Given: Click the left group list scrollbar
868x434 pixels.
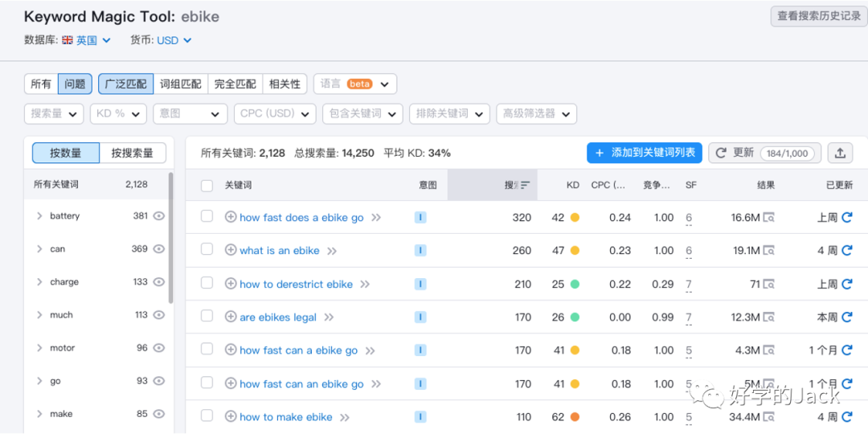Looking at the screenshot, I should click(x=171, y=238).
